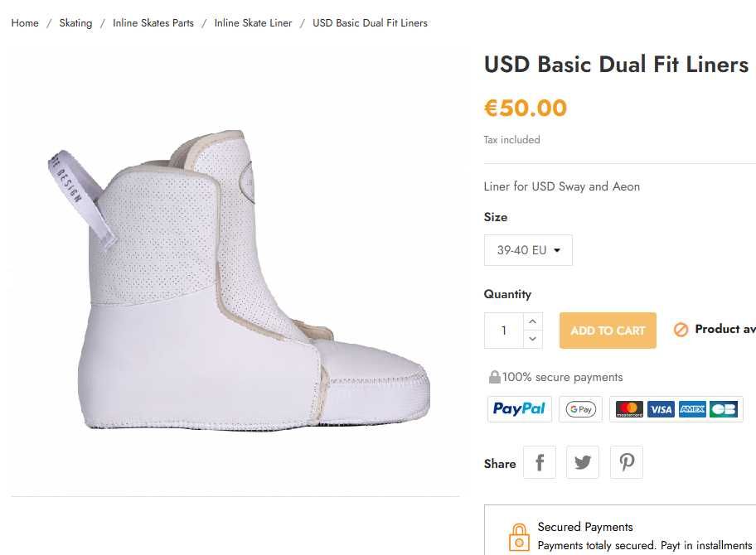This screenshot has width=756, height=555.
Task: Open Inline Skate Liner breadcrumb
Action: (x=253, y=23)
